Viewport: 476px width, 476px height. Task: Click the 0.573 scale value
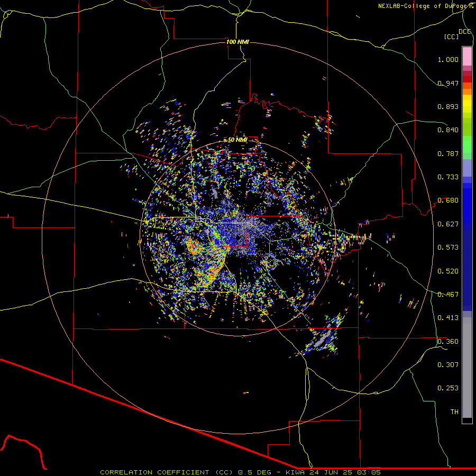click(448, 248)
